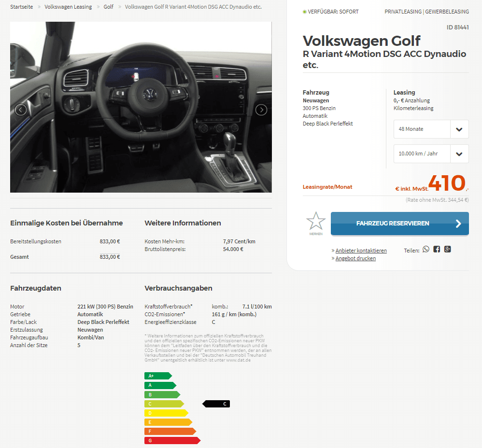The image size is (482, 448).
Task: Click the current page breadcrumb Golf R Variant
Action: pyautogui.click(x=193, y=7)
